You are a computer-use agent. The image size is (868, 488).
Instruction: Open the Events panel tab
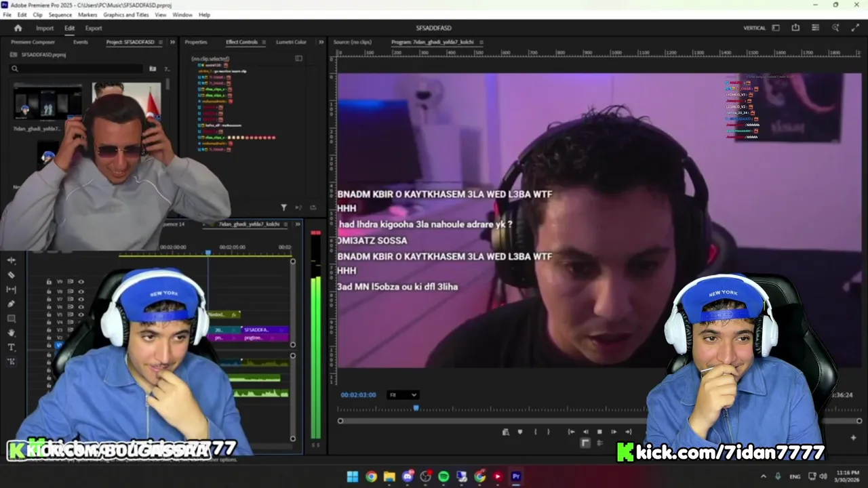pos(80,42)
